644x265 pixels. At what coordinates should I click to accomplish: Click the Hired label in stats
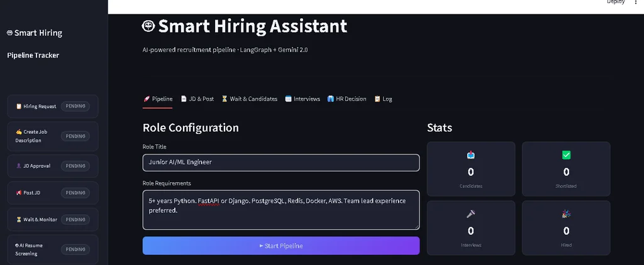point(566,246)
